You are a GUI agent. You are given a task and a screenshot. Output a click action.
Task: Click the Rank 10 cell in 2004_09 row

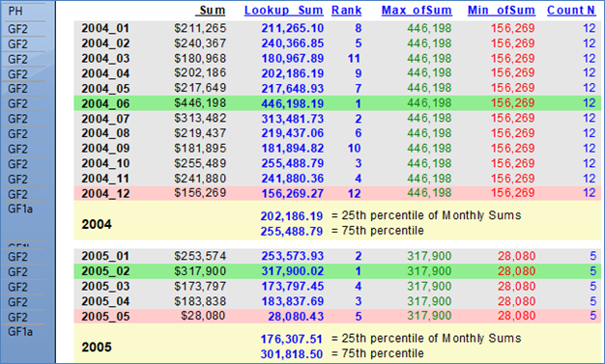(354, 149)
